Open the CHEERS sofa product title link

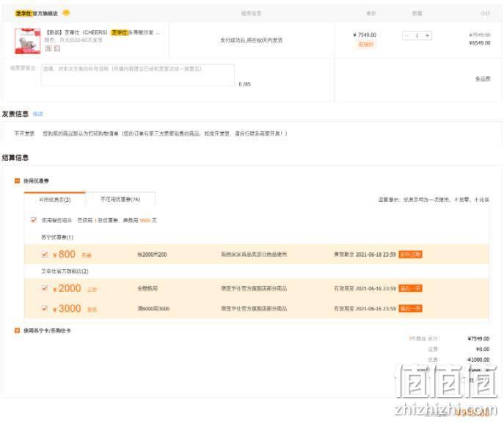pyautogui.click(x=103, y=32)
